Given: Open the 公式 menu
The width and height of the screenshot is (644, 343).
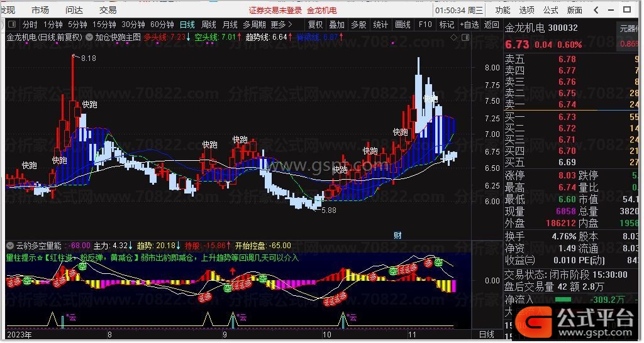Looking at the screenshot, I should coord(551,10).
